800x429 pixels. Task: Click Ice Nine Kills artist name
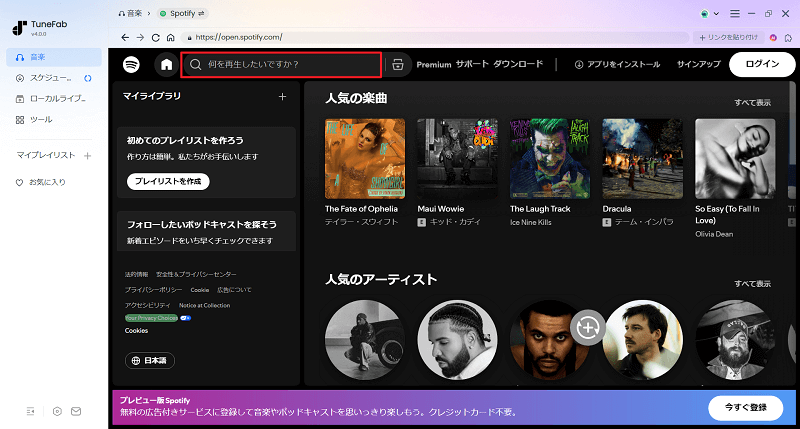coord(531,222)
